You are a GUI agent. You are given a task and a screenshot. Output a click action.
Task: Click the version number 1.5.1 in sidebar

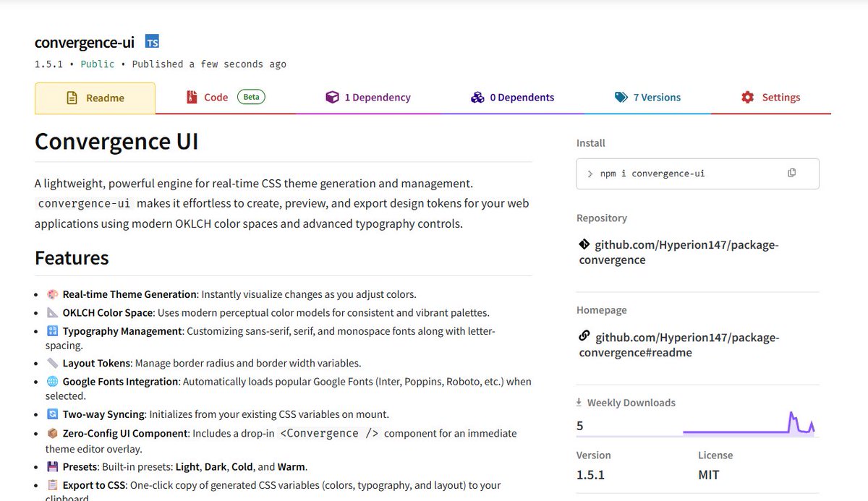coord(590,475)
